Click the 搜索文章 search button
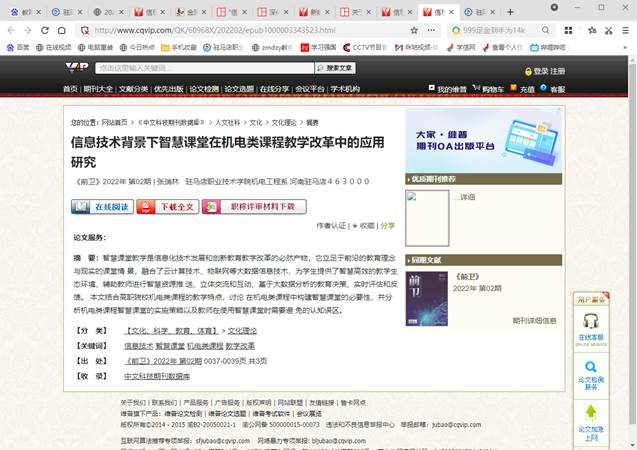 pyautogui.click(x=335, y=68)
